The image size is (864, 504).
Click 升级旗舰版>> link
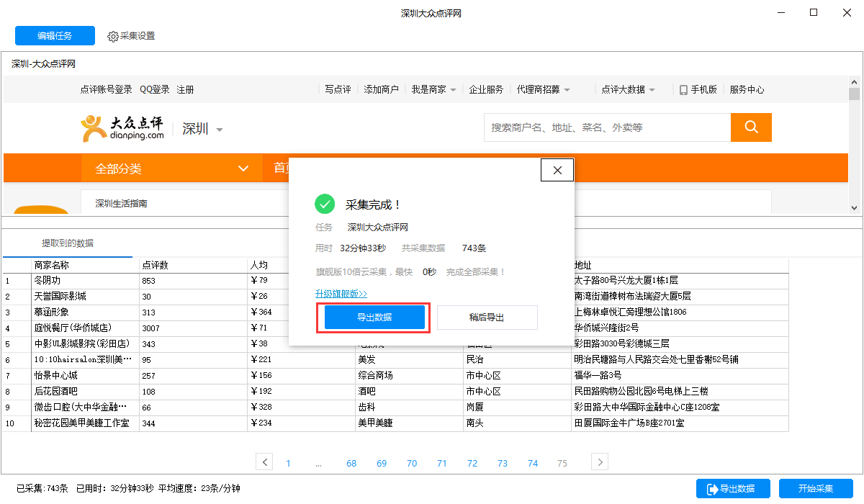(341, 294)
